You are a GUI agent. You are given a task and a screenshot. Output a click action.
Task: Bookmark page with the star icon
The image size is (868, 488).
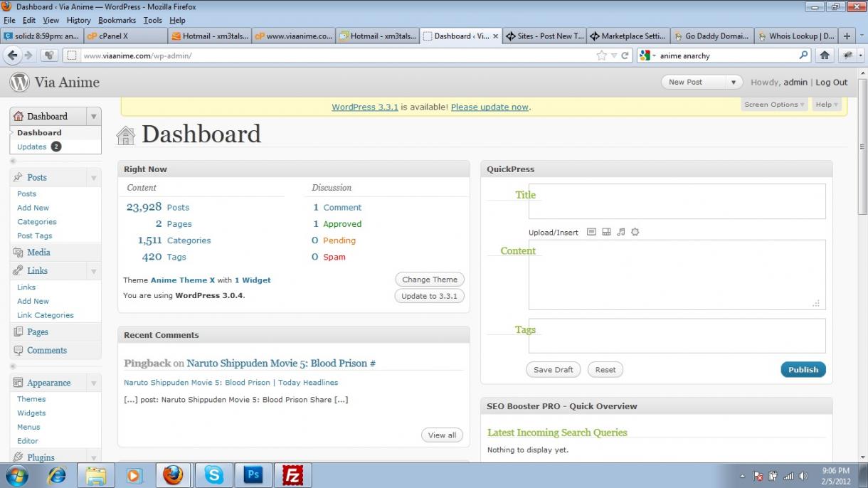602,55
